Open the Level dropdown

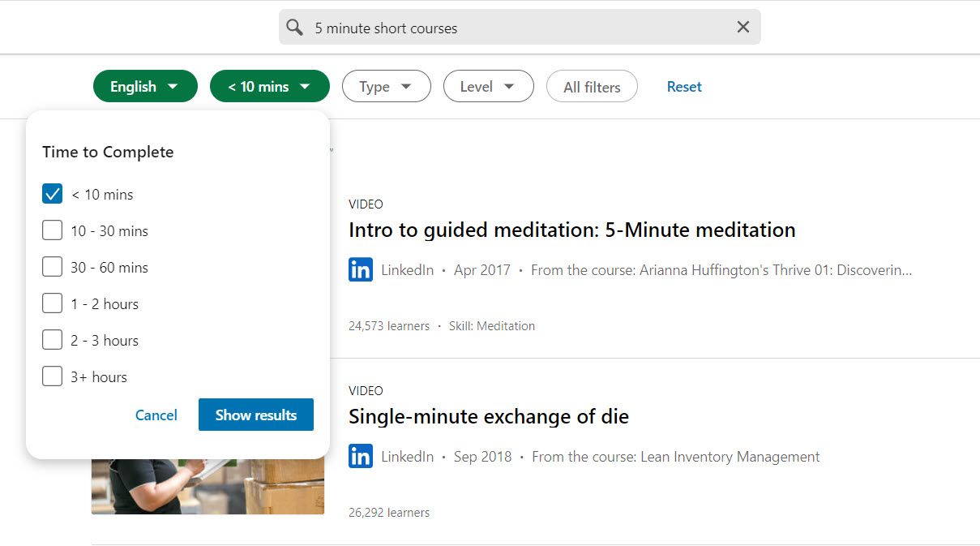pos(488,86)
